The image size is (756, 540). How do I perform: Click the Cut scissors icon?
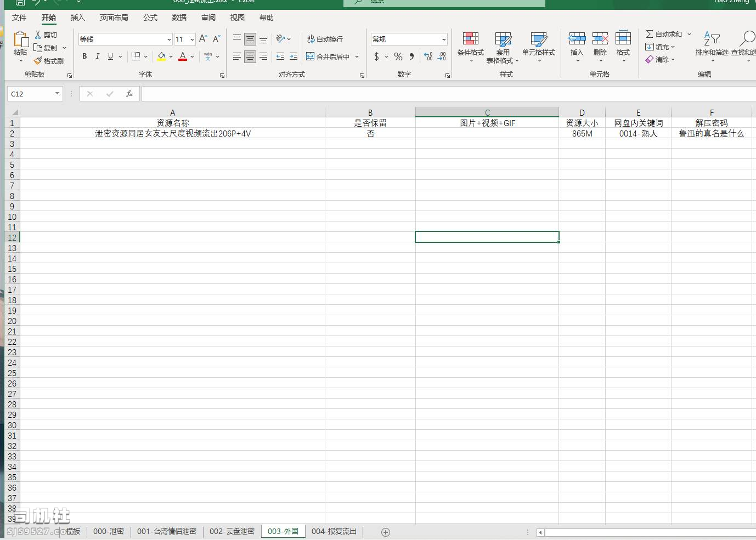pyautogui.click(x=38, y=35)
